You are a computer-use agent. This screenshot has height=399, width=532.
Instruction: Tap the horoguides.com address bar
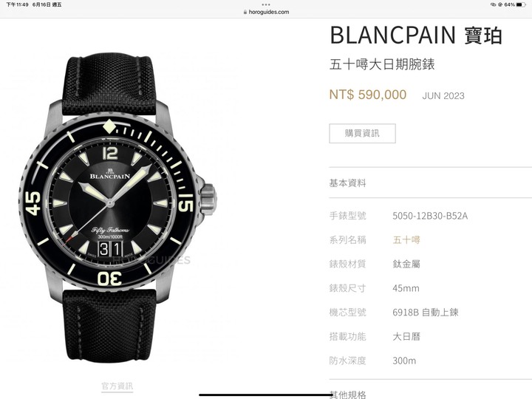tap(266, 12)
